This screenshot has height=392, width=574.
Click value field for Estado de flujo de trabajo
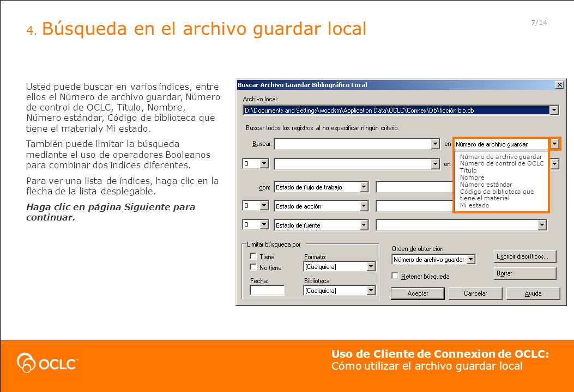pyautogui.click(x=415, y=187)
